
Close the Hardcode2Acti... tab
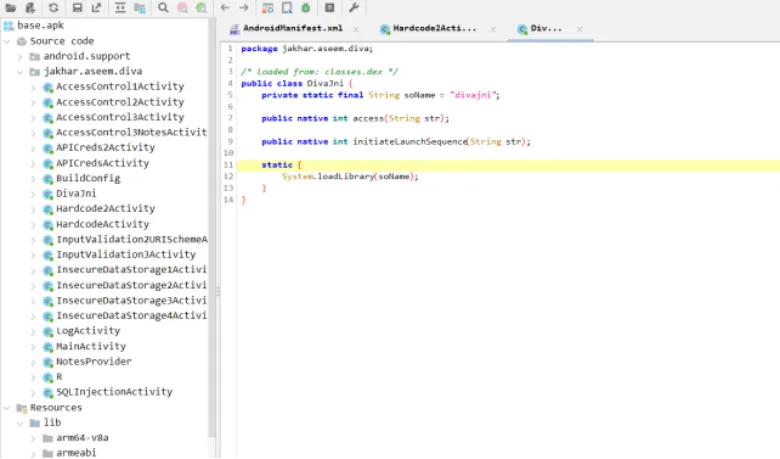(x=493, y=29)
